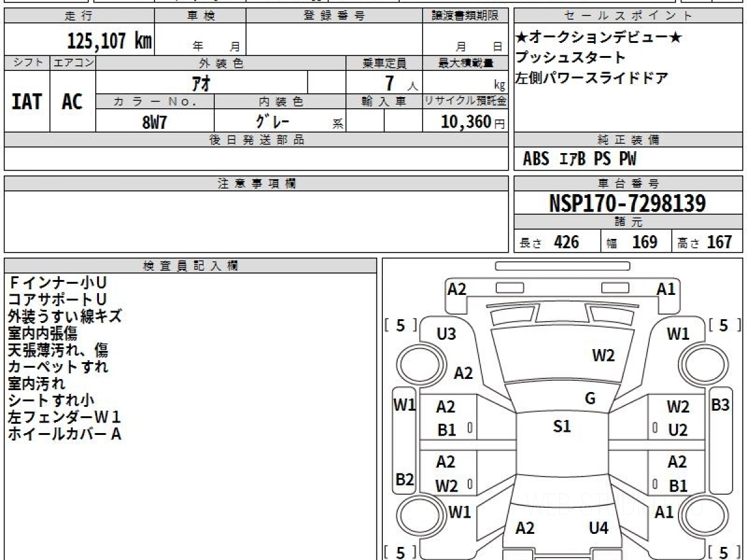Viewport: 747px width, 560px height.
Task: Click the note 天張薄汚れ、傷
Action: (x=58, y=350)
